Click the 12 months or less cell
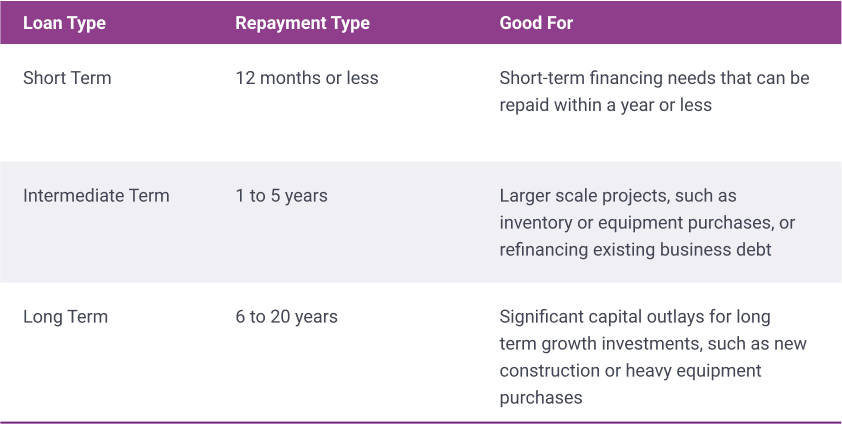The image size is (842, 424). coord(307,78)
